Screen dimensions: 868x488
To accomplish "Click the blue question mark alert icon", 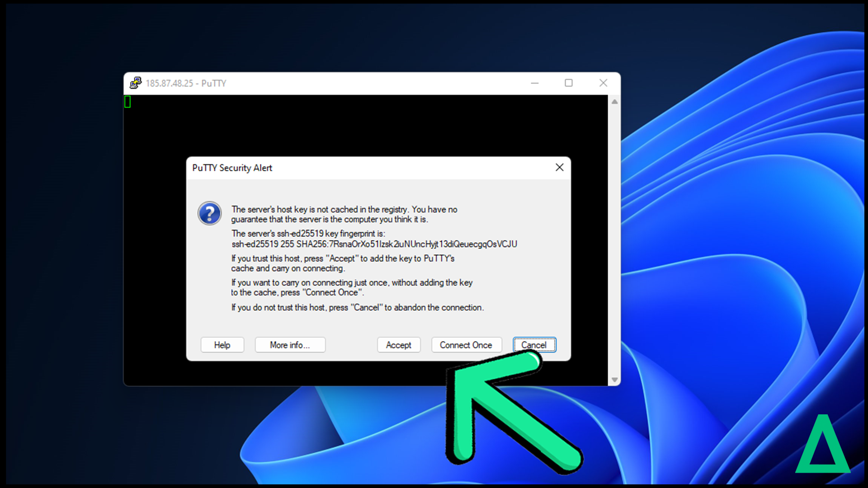I will 209,213.
